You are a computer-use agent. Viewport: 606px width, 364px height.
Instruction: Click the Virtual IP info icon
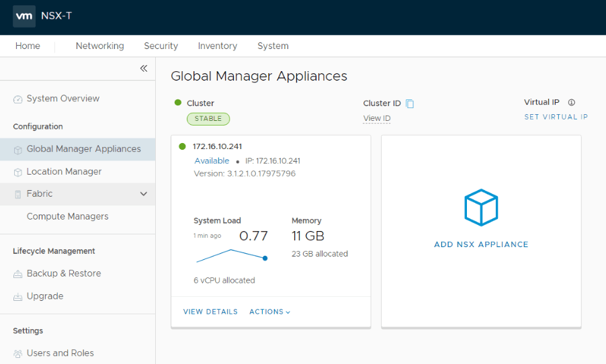coord(571,102)
